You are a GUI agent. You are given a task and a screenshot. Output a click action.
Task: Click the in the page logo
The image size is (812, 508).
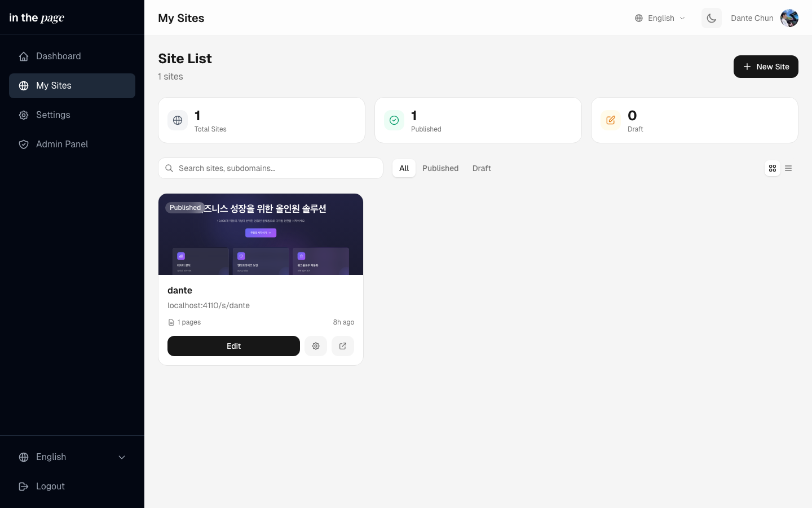click(37, 18)
